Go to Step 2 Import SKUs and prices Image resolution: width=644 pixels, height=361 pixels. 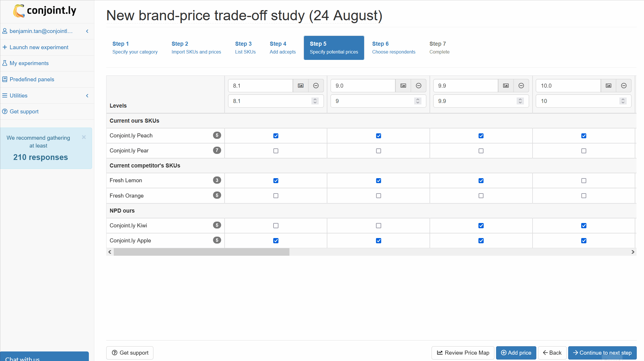click(196, 48)
